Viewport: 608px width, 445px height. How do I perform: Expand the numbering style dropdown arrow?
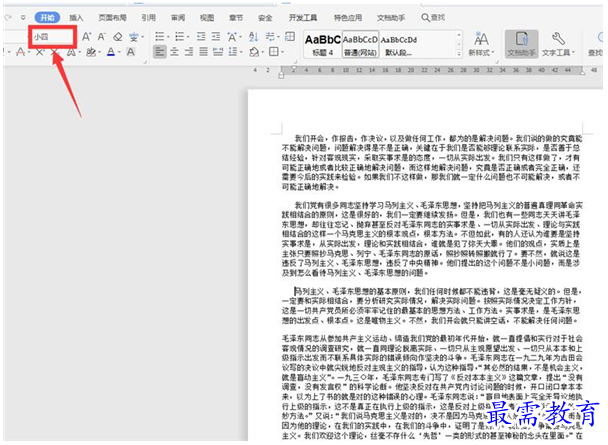point(188,37)
